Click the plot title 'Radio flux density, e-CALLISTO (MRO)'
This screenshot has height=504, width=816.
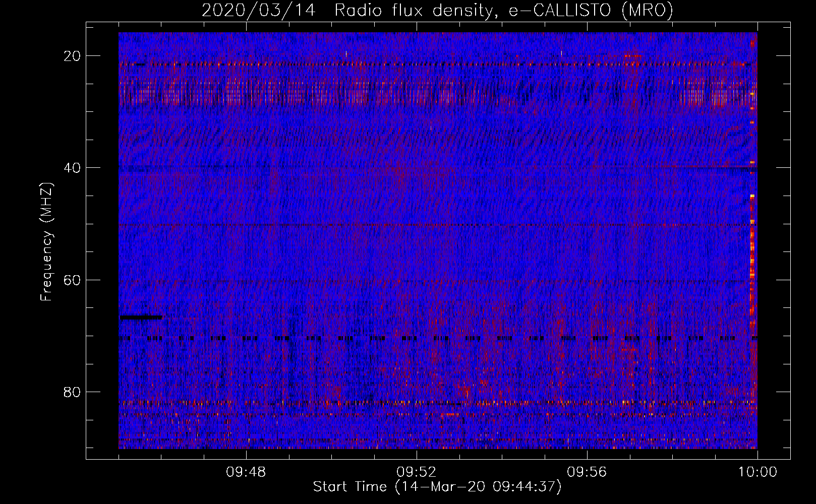click(503, 11)
